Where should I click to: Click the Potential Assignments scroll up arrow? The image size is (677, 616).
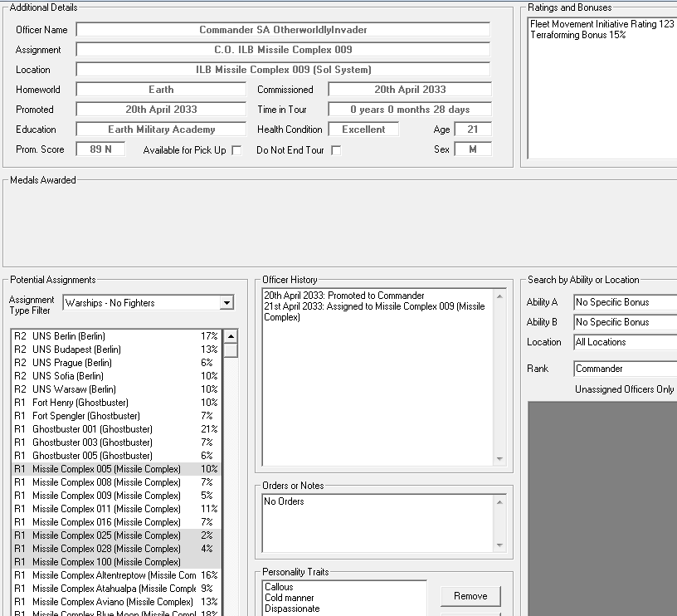pos(231,336)
